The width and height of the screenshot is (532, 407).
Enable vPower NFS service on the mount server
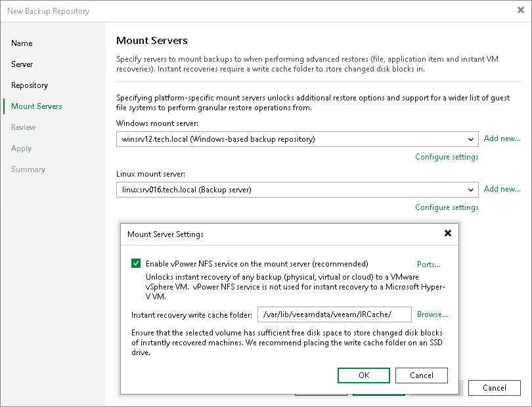136,263
